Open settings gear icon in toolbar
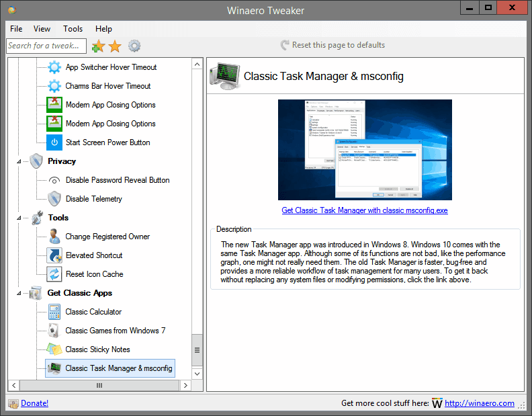Screen dimensions: 532x416 [134, 46]
